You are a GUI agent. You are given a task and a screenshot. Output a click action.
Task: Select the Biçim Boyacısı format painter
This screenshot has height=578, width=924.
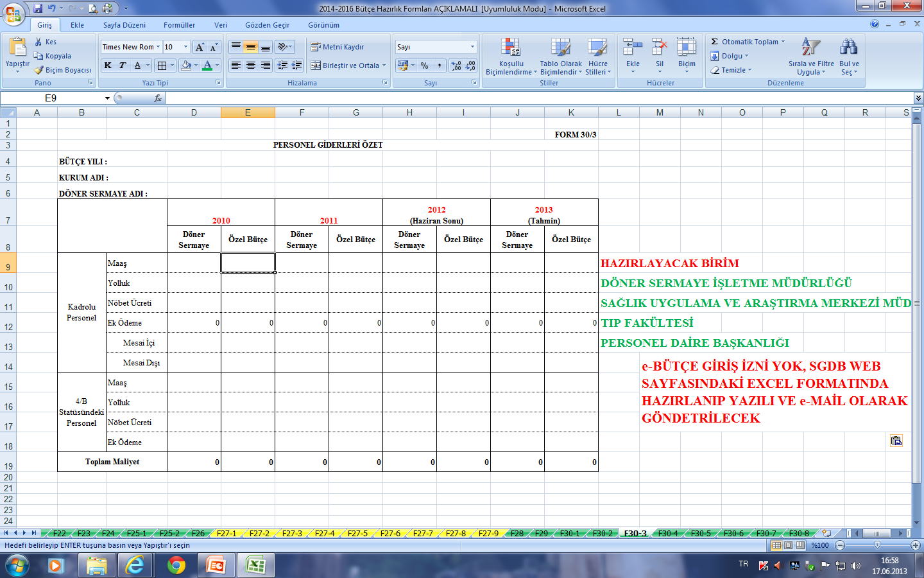coord(63,70)
